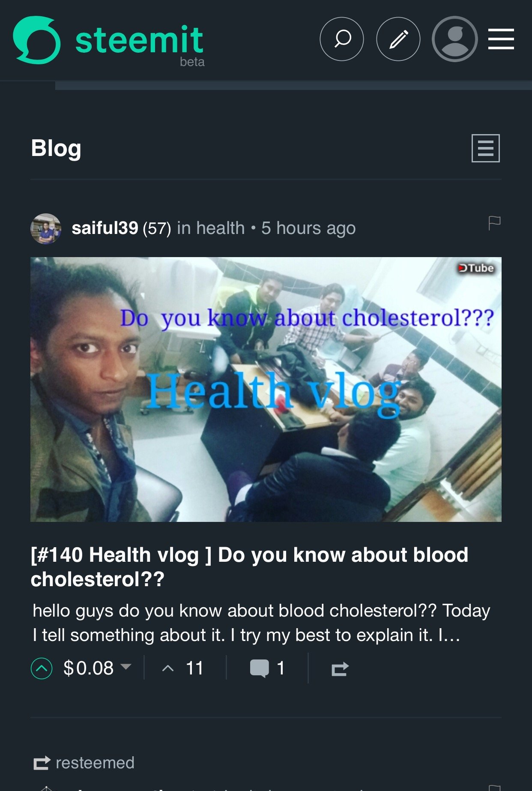The image size is (532, 791).
Task: Resteem the cholesterol post
Action: click(340, 669)
